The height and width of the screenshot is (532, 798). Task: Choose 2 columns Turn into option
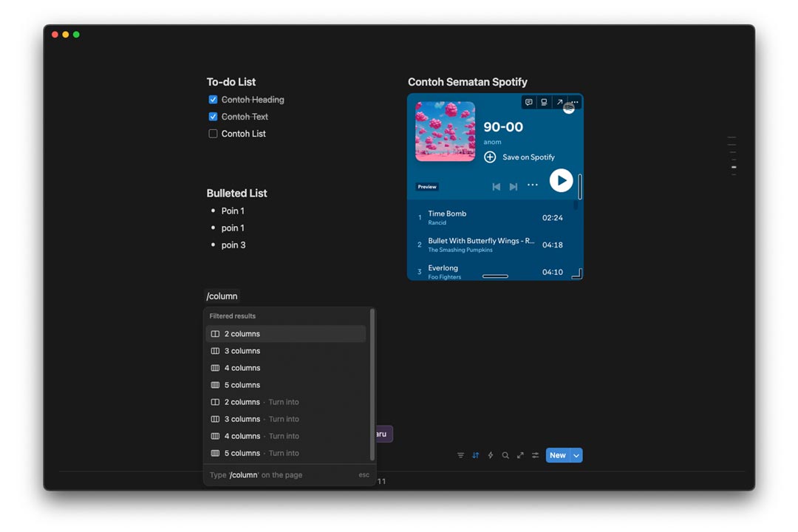[285, 402]
